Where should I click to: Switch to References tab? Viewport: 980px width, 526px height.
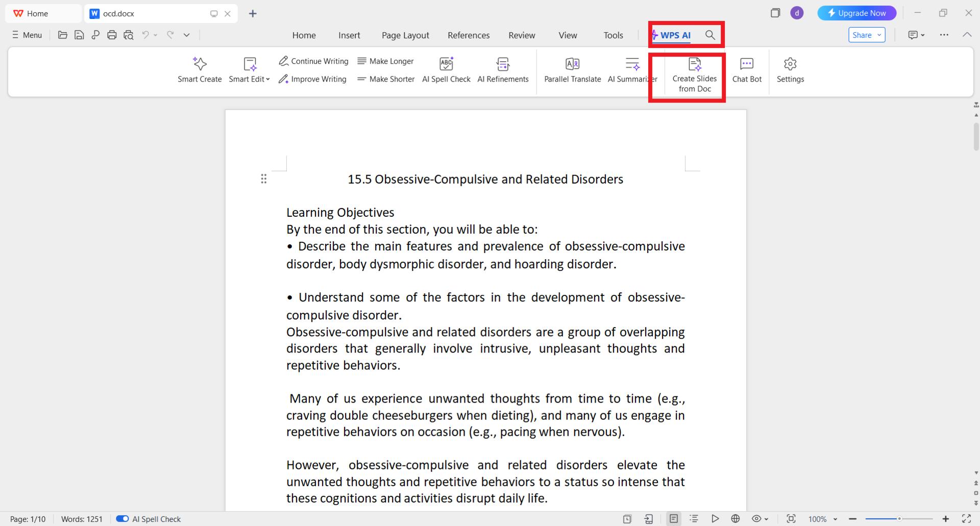point(469,35)
